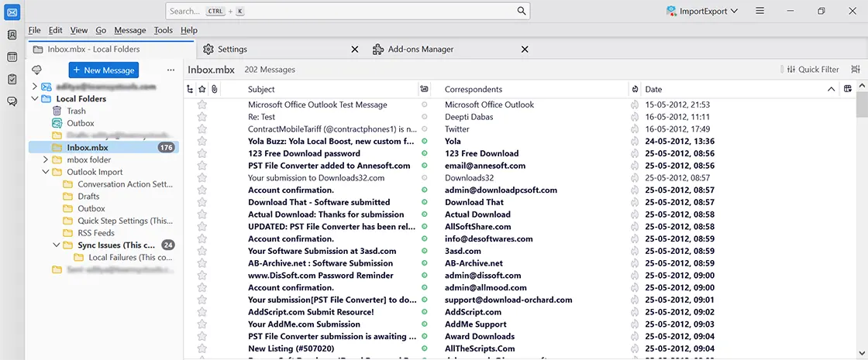Switch to the Add-ons Manager tab
The height and width of the screenshot is (360, 868).
click(x=451, y=50)
